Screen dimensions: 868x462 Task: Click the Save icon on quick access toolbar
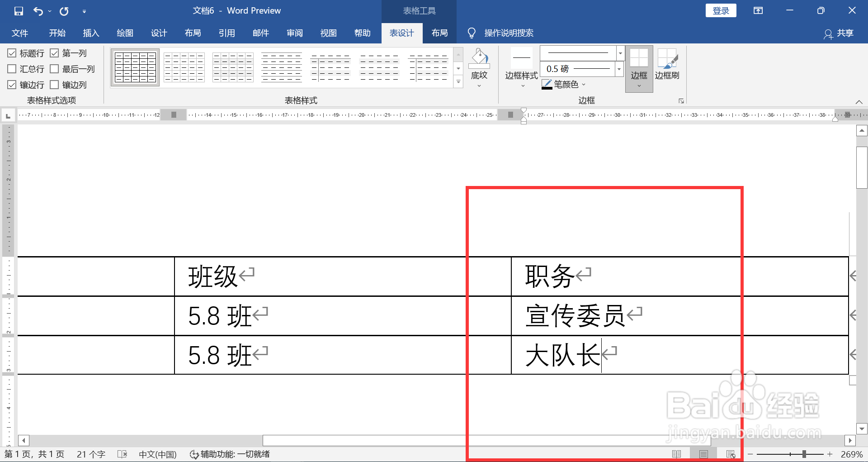[18, 10]
